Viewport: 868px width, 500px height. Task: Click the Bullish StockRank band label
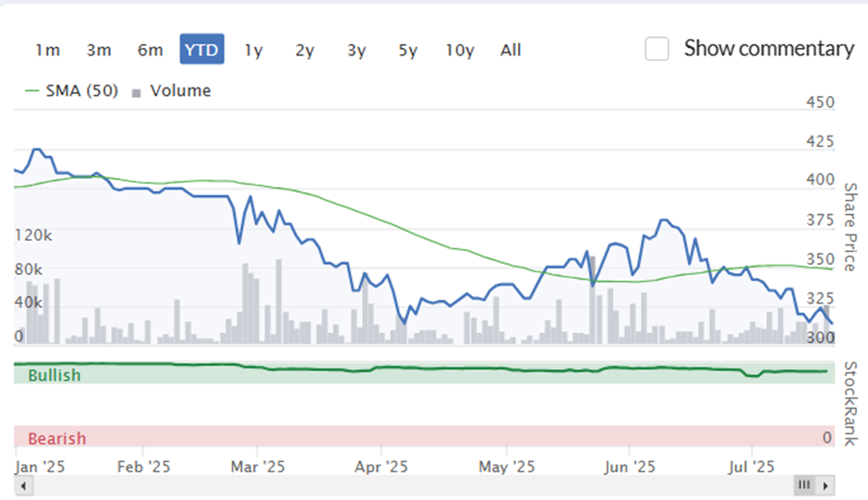pyautogui.click(x=54, y=375)
